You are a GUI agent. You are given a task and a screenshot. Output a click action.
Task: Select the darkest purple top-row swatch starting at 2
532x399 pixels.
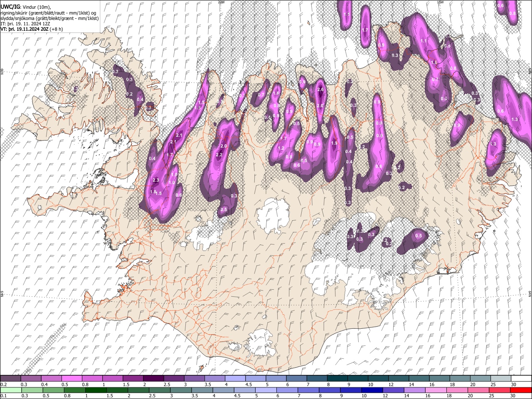(x=153, y=379)
